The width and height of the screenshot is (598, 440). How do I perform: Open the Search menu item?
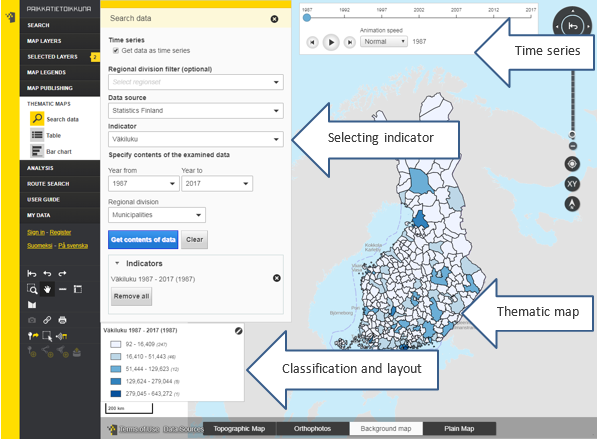[x=60, y=25]
